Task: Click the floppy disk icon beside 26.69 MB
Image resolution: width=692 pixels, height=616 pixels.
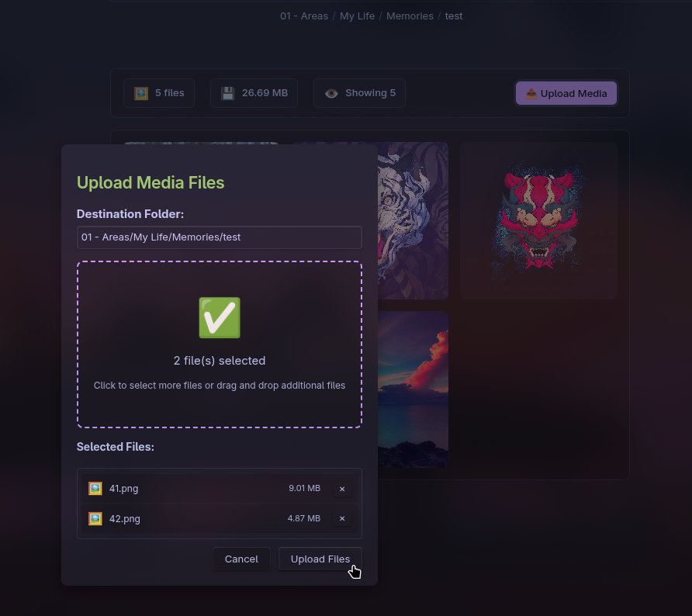Action: pos(228,93)
